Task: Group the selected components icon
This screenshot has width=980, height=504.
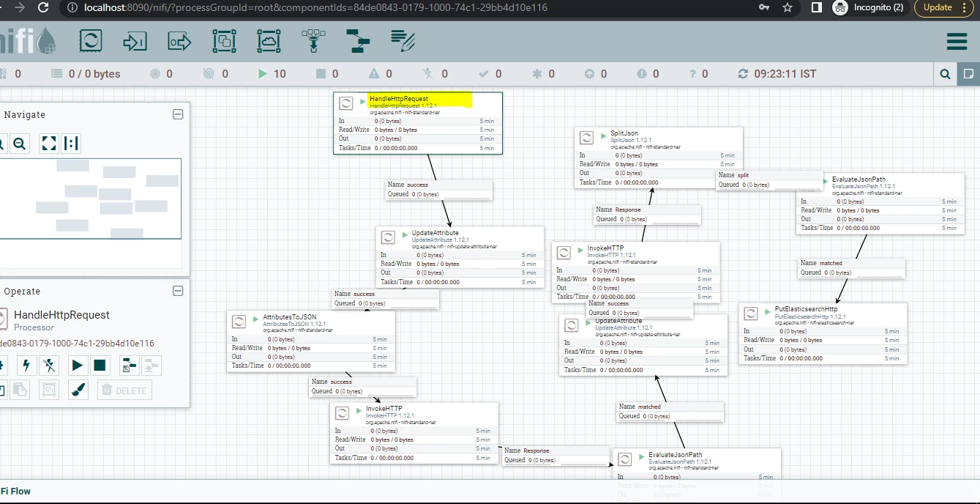Action: click(49, 390)
